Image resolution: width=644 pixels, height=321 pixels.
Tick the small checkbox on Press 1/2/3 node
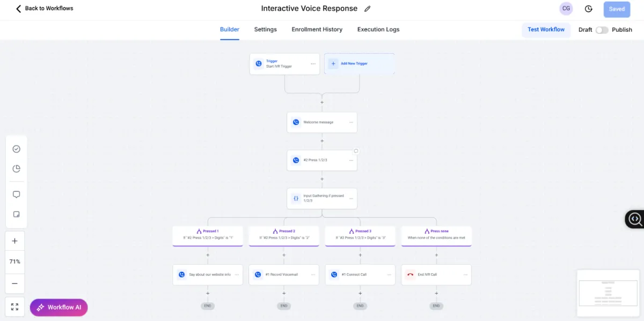(x=355, y=151)
